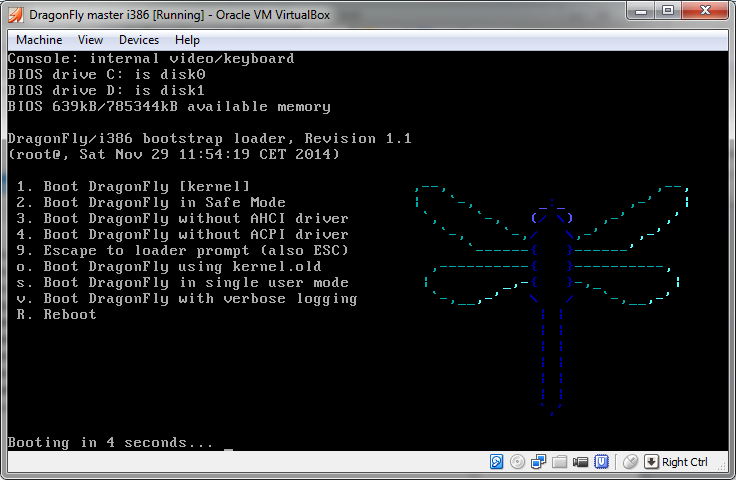Screen dimensions: 736x480
Task: Click the network adapters indicator icon
Action: point(539,462)
